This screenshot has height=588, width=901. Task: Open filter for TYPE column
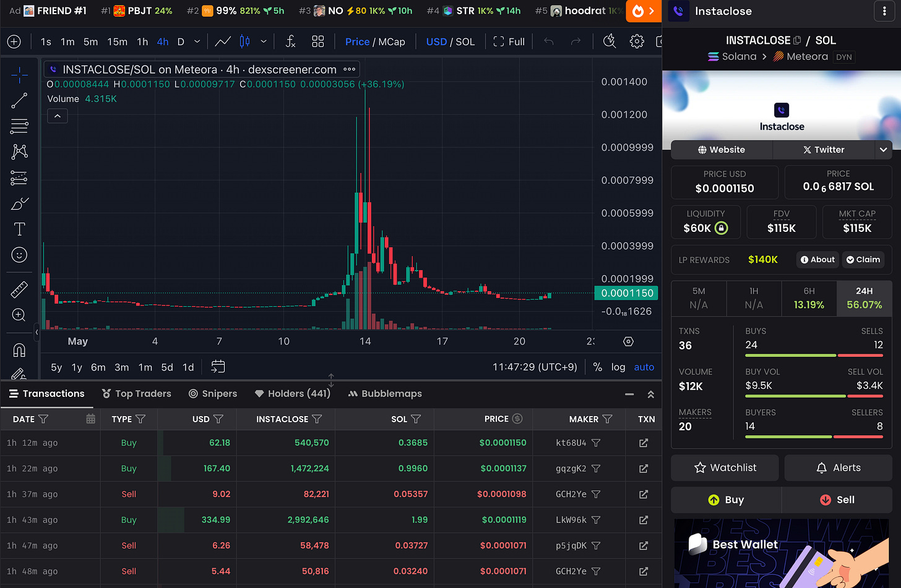[x=140, y=419]
